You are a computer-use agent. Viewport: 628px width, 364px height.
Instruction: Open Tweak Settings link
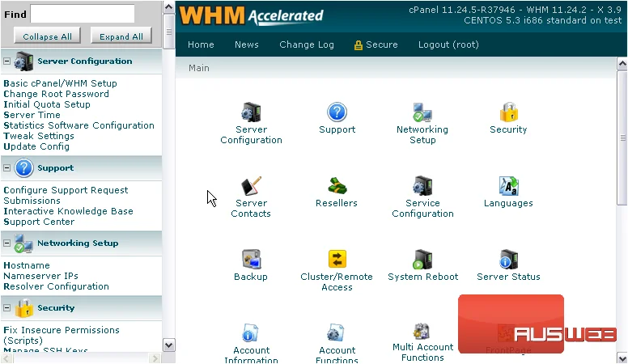click(x=39, y=136)
